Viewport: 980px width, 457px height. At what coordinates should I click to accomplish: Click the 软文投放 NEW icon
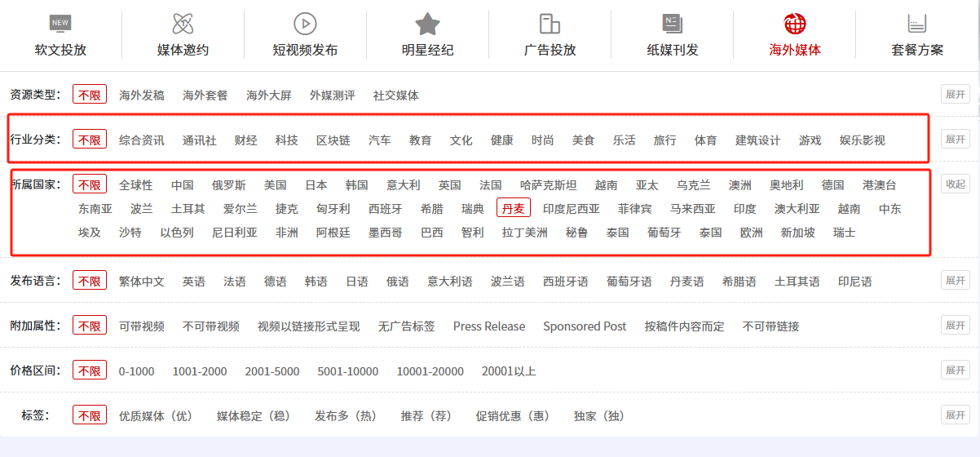pyautogui.click(x=60, y=23)
